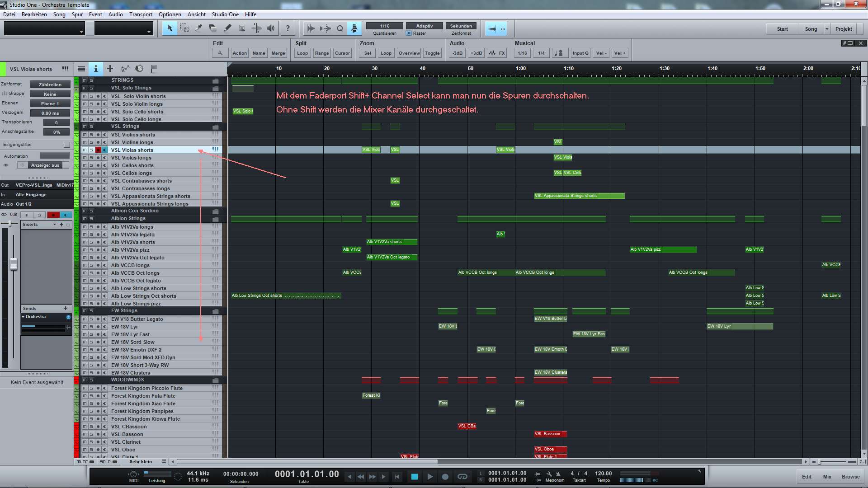Select the Arrow tool
868x488 pixels.
point(170,28)
